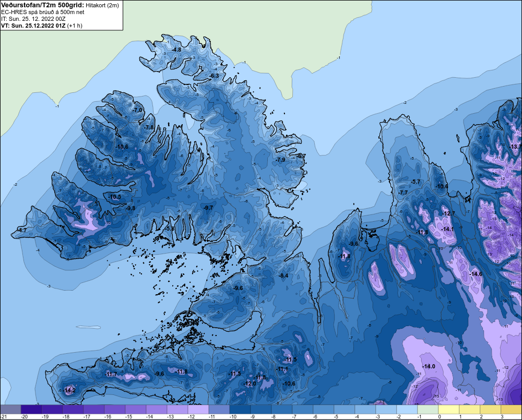The height and width of the screenshot is (420, 522).
Task: Click the -7.7 temperature label
Action: coord(403,193)
